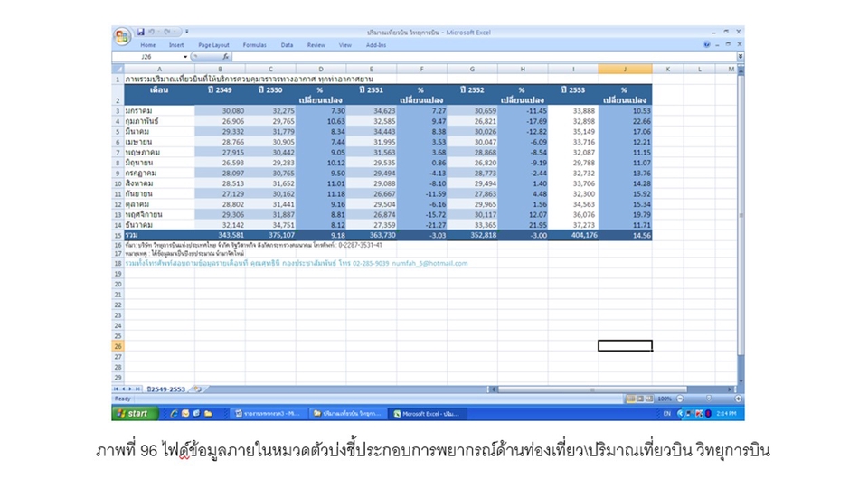
Task: Open the Formulas tab
Action: [x=255, y=45]
